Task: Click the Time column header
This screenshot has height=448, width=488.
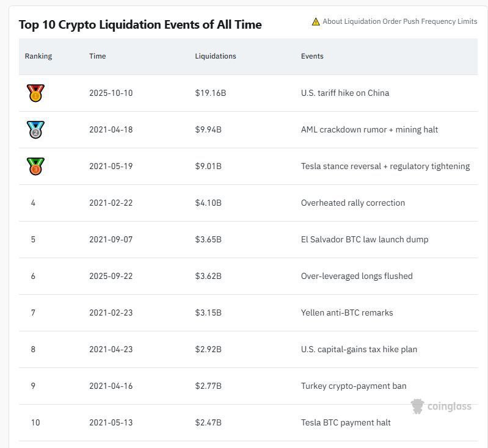Action: (98, 56)
